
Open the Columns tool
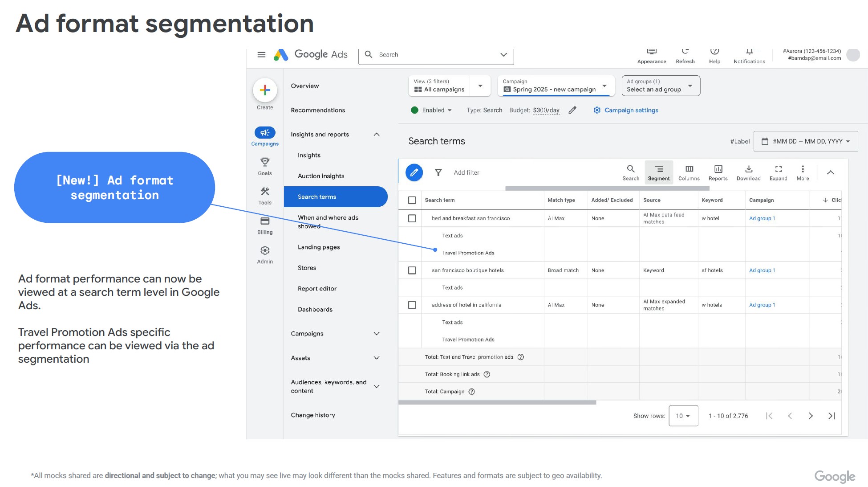[x=689, y=172]
